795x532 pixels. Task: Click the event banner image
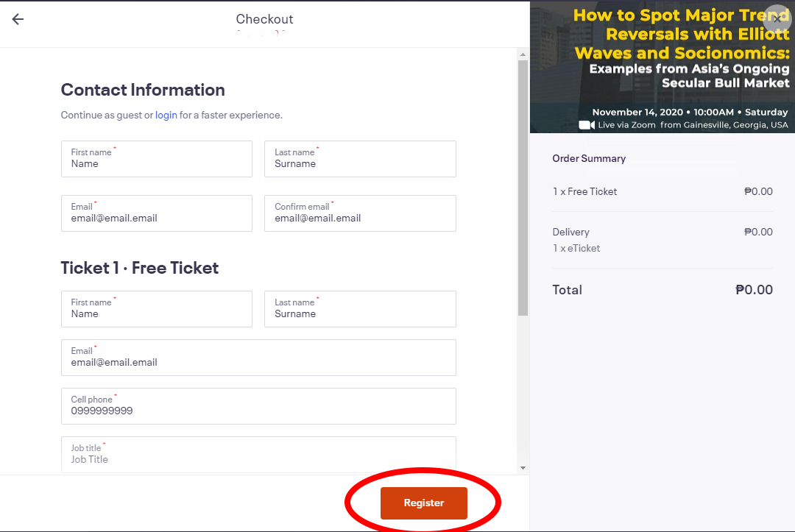point(662,68)
